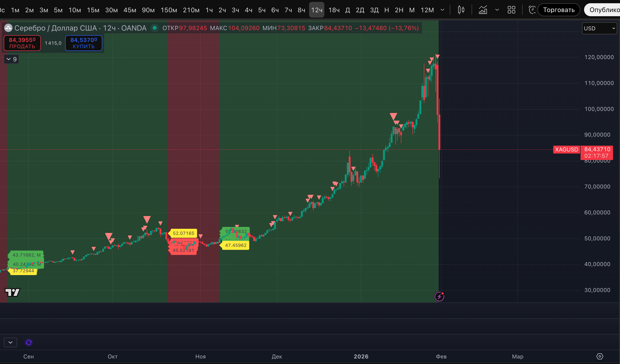Open the Indicators panel icon

pos(483,10)
